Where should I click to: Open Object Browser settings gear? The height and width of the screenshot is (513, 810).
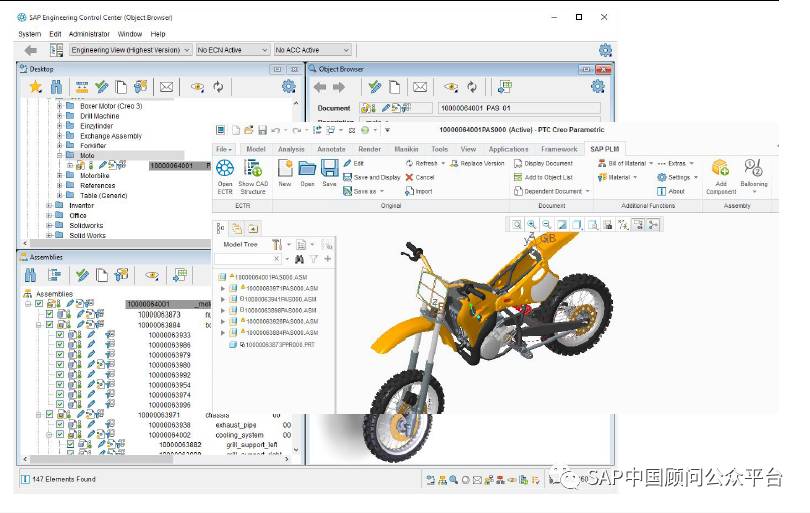598,86
